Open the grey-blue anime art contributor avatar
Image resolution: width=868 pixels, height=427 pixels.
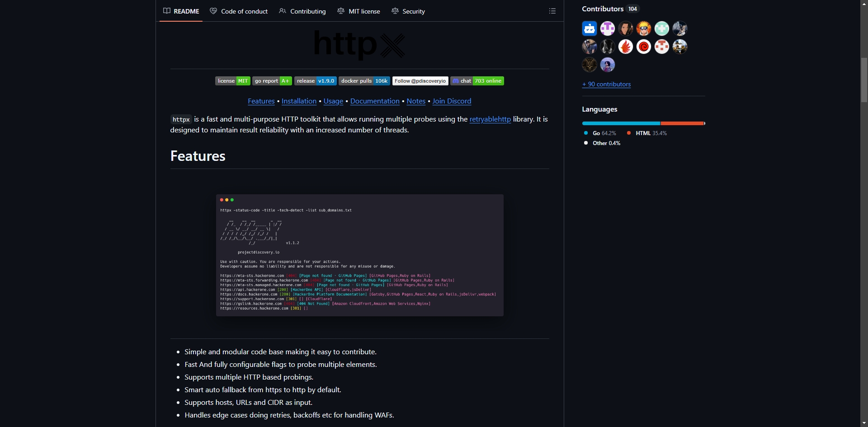tap(680, 28)
